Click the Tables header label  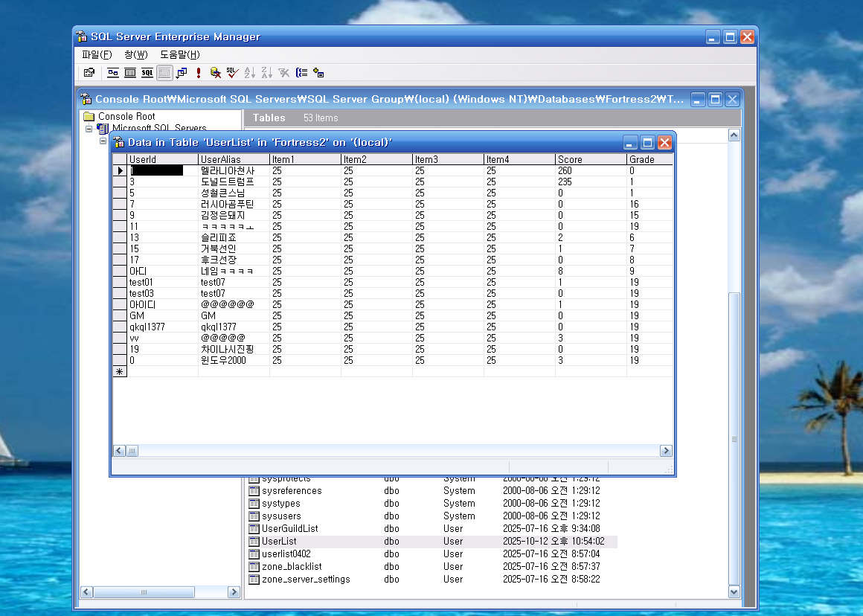tap(269, 118)
